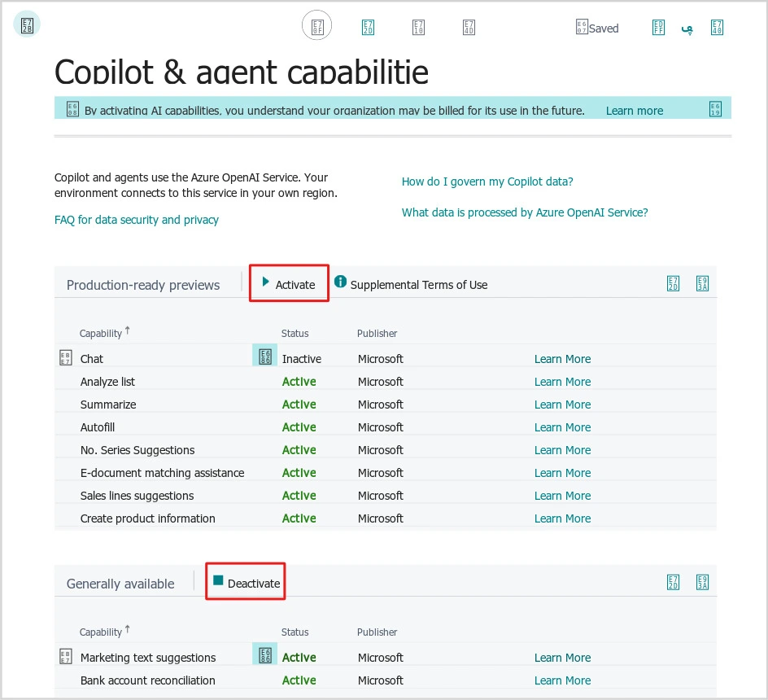This screenshot has width=768, height=700.
Task: Open Learn More for Marketing text suggestions
Action: point(562,658)
